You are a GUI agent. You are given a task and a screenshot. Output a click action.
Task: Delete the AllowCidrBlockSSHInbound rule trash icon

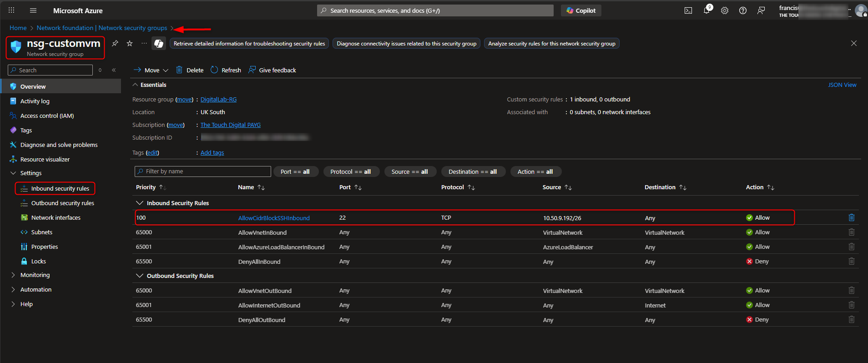pos(852,217)
